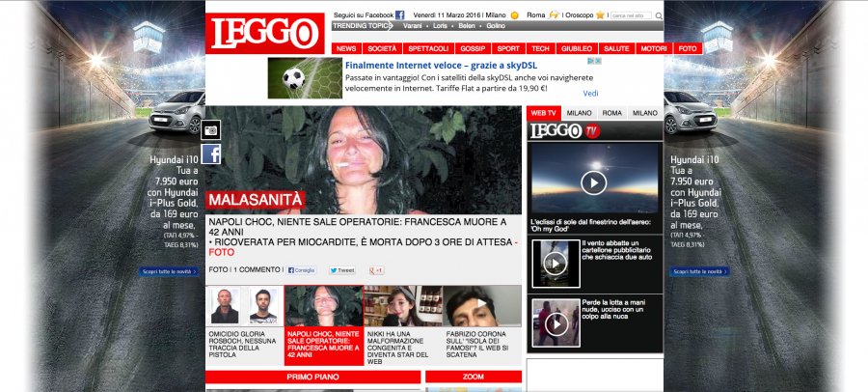This screenshot has height=392, width=868.
Task: Click the Facebook icon on the main photo
Action: (x=211, y=154)
